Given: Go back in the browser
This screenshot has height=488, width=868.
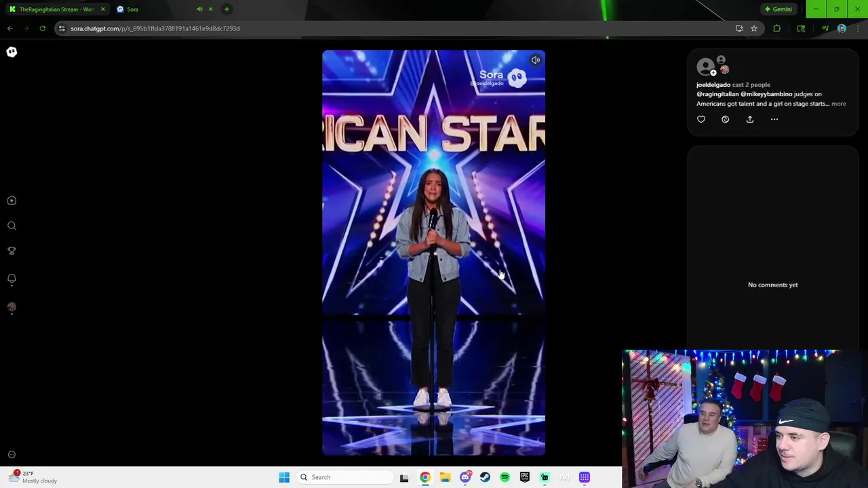Looking at the screenshot, I should (x=9, y=28).
